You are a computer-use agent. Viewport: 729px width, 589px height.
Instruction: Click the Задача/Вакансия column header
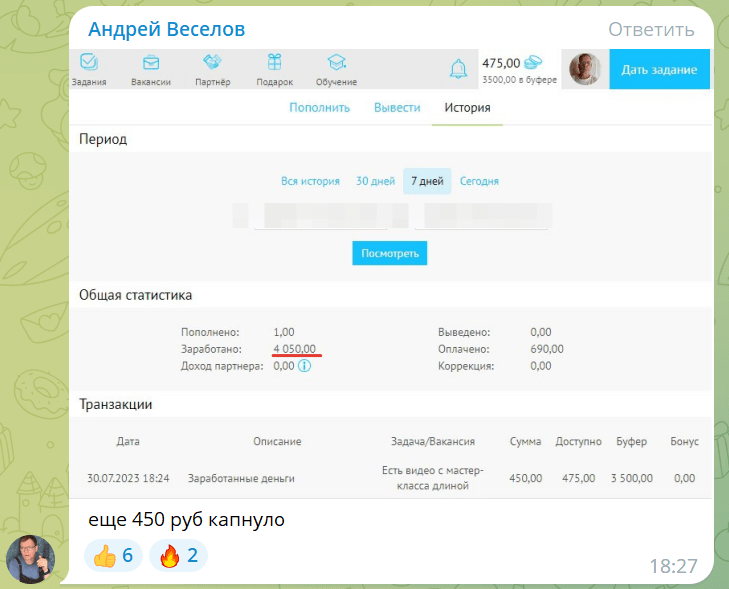click(x=432, y=441)
